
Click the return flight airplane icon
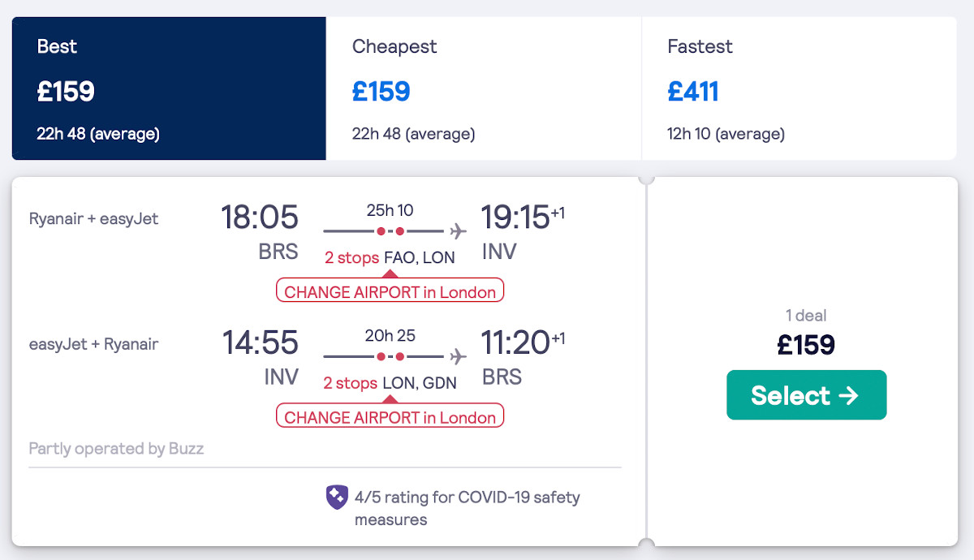[x=459, y=357]
